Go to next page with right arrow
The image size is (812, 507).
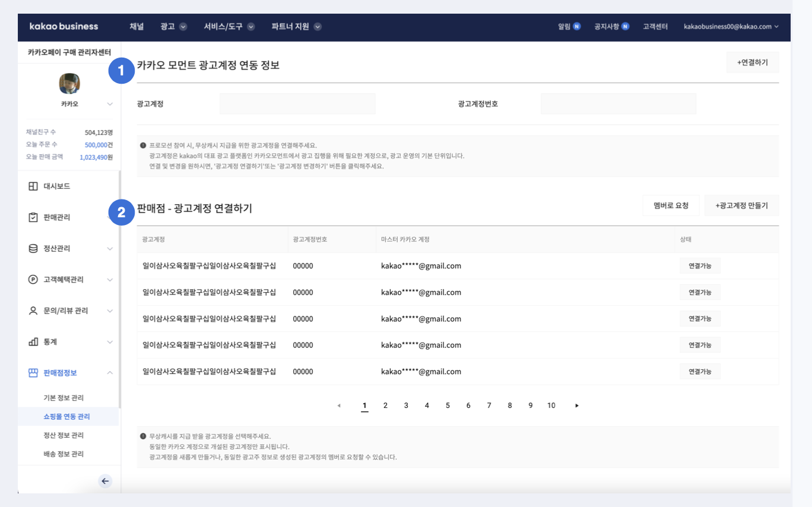point(577,405)
